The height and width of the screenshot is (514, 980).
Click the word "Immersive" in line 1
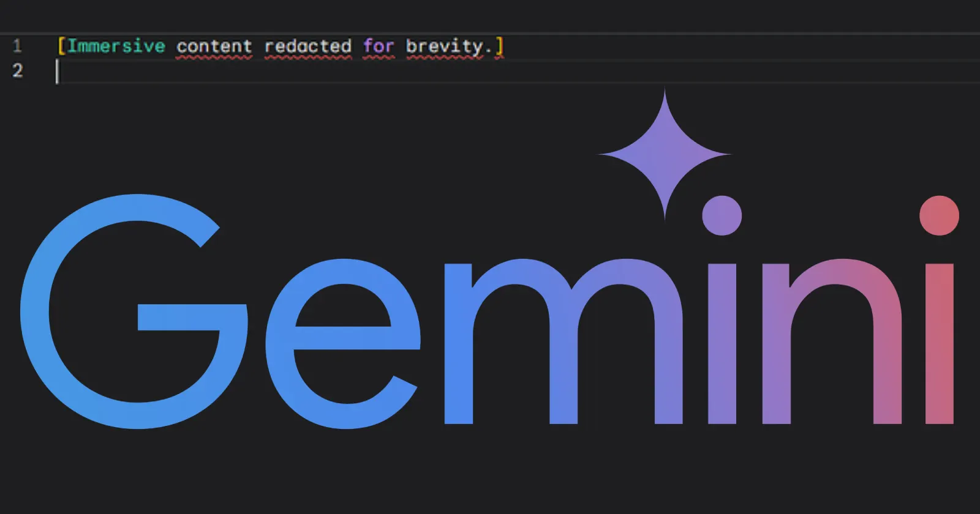tap(116, 46)
